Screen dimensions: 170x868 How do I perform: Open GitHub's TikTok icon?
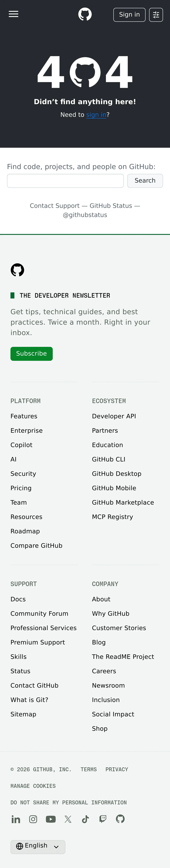pos(85,819)
